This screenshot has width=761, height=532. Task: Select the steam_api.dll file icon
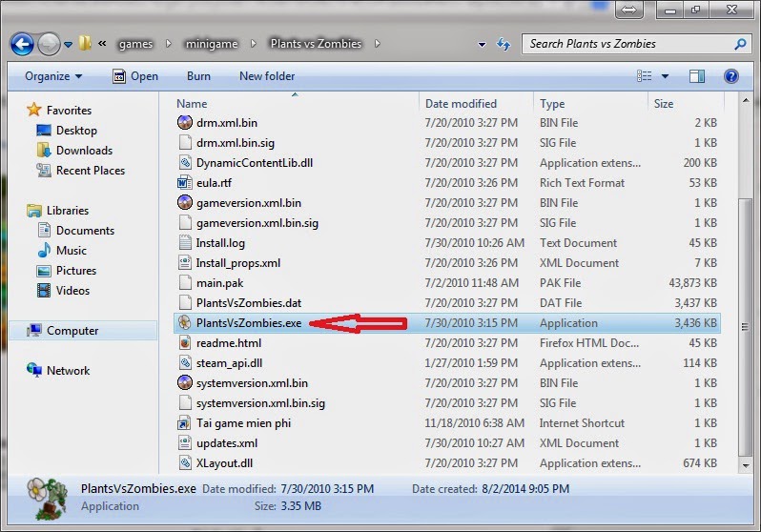tap(185, 362)
